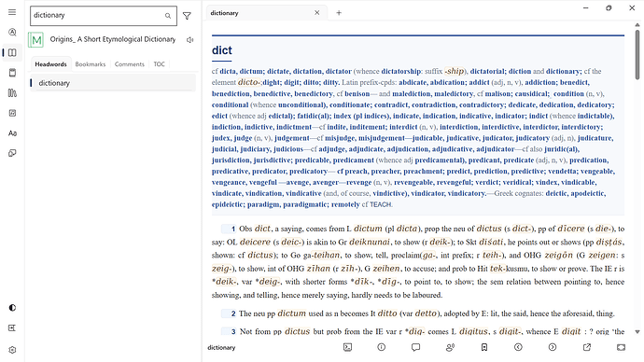Click the green M dictionary logo

coord(35,40)
